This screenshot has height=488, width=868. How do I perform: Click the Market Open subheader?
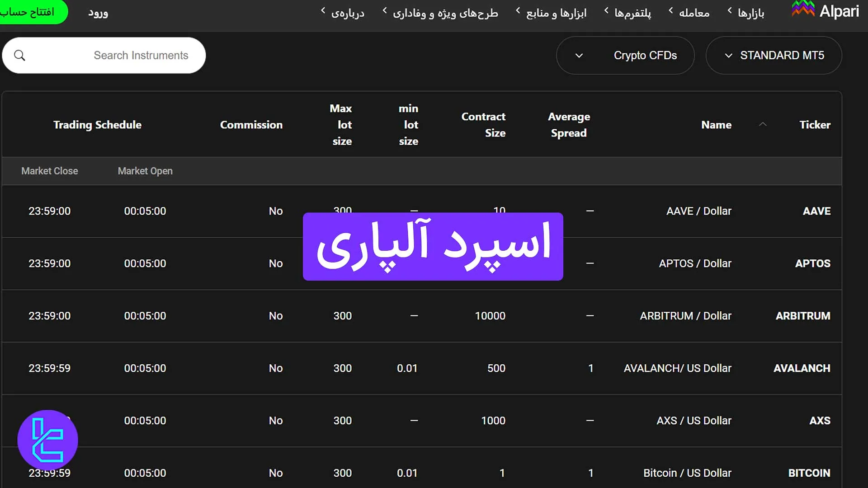145,171
